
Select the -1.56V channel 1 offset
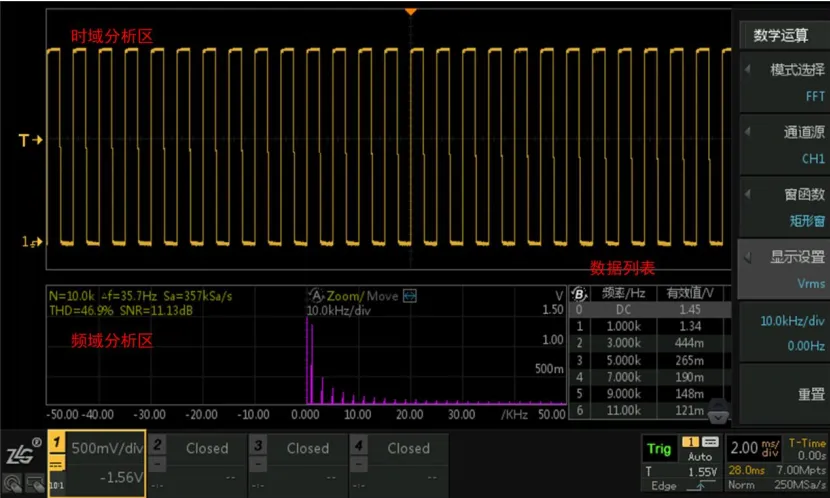pos(122,478)
